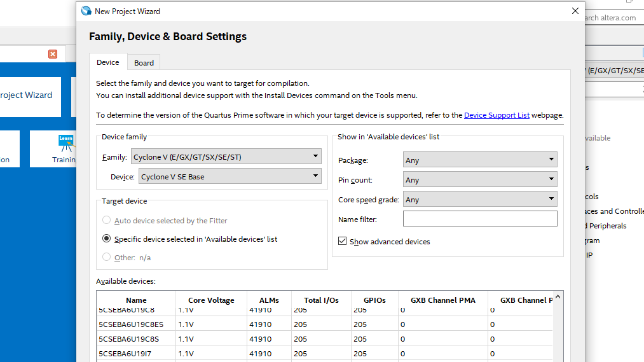Open the Pin count dropdown

[480, 179]
